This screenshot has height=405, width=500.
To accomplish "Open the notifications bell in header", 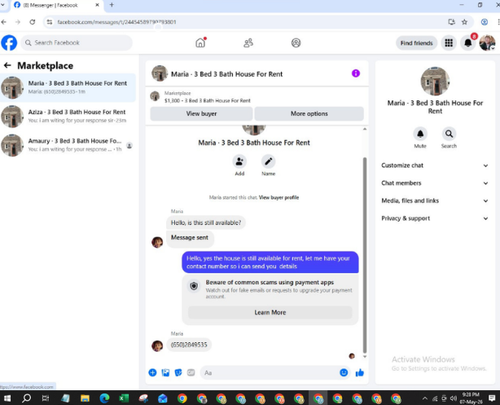I will (468, 43).
